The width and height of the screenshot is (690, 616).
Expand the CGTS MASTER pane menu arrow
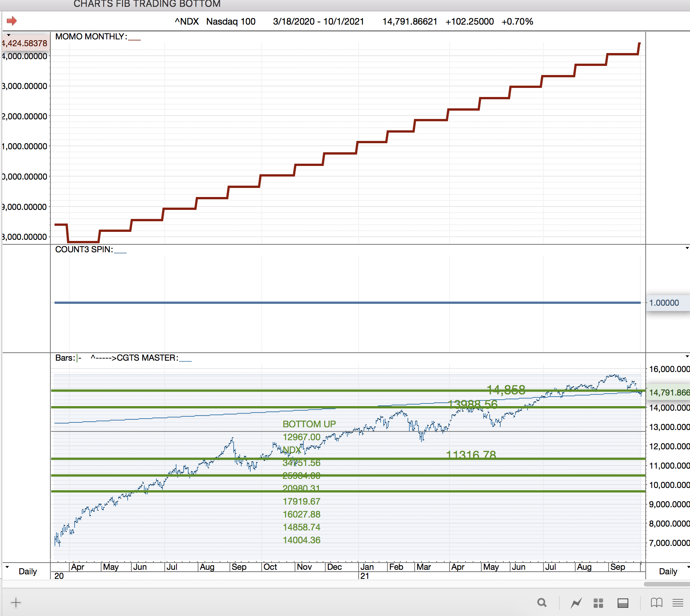687,356
